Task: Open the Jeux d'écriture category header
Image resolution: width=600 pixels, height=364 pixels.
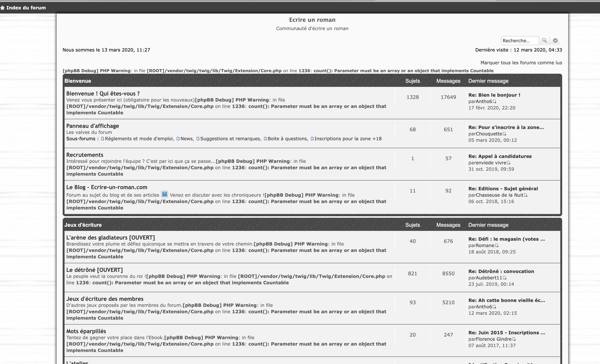Action: click(x=83, y=225)
